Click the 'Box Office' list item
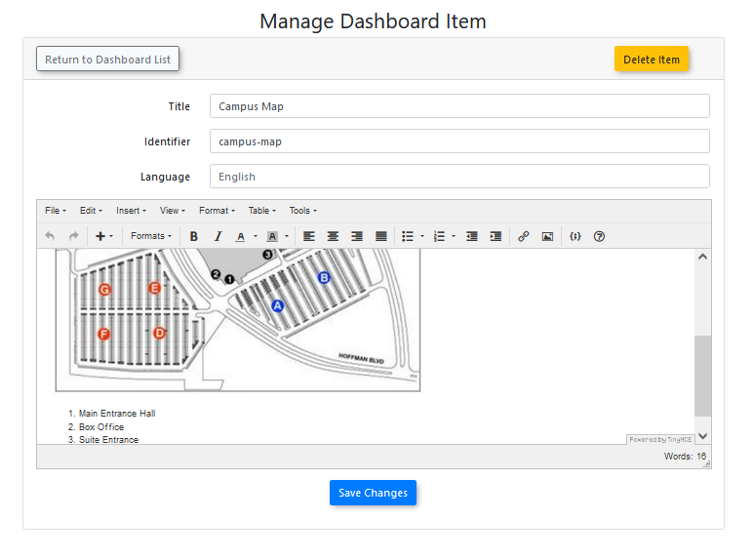Image resolution: width=753 pixels, height=560 pixels. pyautogui.click(x=101, y=427)
